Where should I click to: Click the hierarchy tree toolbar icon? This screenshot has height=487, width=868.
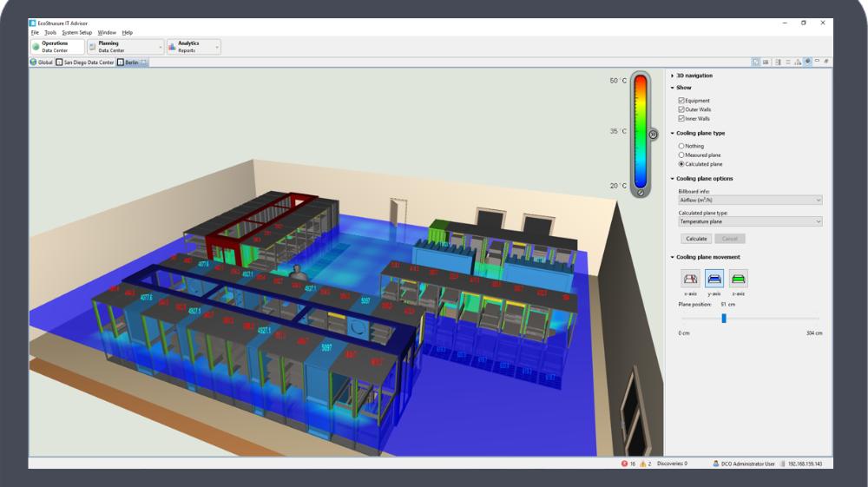(x=798, y=62)
